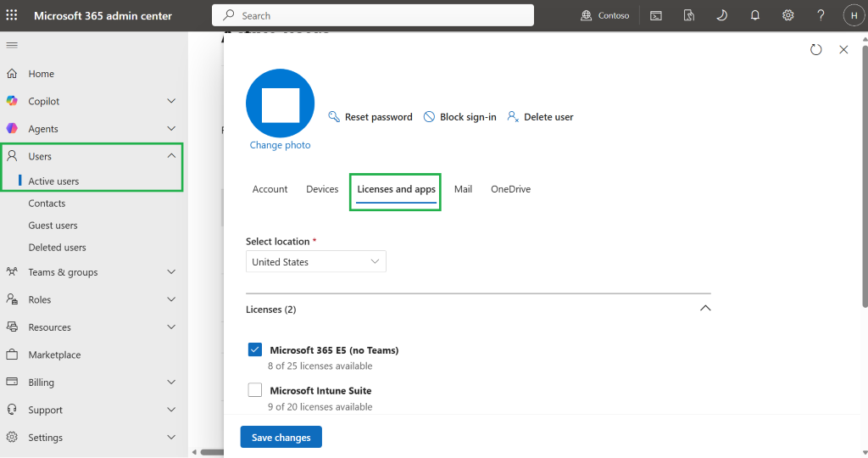Click the Marketplace bag icon
Screen dimensions: 868x458
coord(12,355)
